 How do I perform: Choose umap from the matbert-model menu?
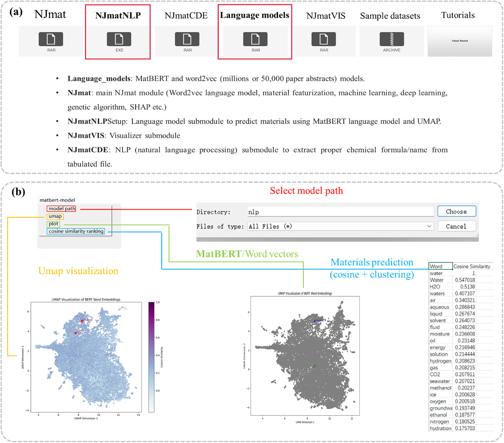[55, 216]
